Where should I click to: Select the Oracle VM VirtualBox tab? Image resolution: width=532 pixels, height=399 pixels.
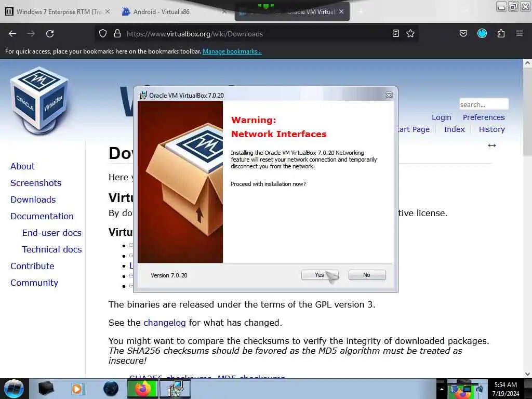coord(292,12)
